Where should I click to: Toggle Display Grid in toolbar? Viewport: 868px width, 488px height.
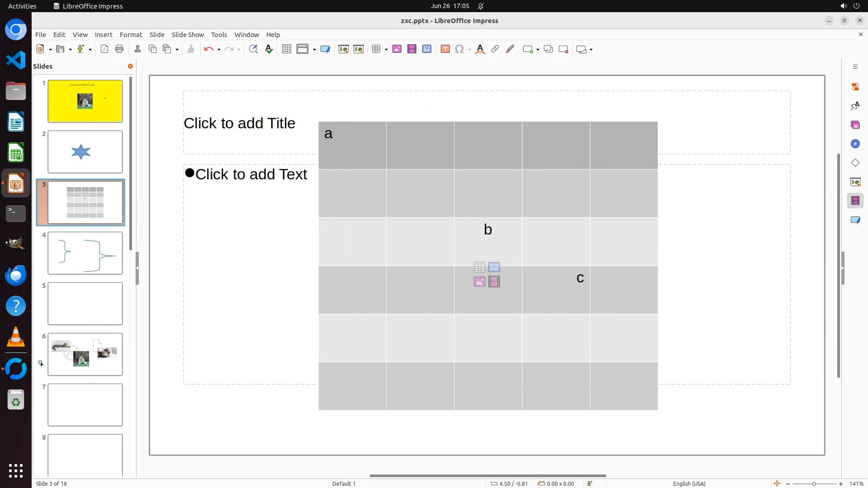pos(286,49)
